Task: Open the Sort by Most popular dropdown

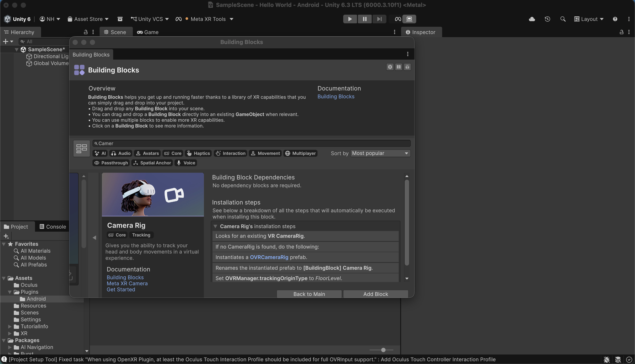Action: [x=380, y=153]
